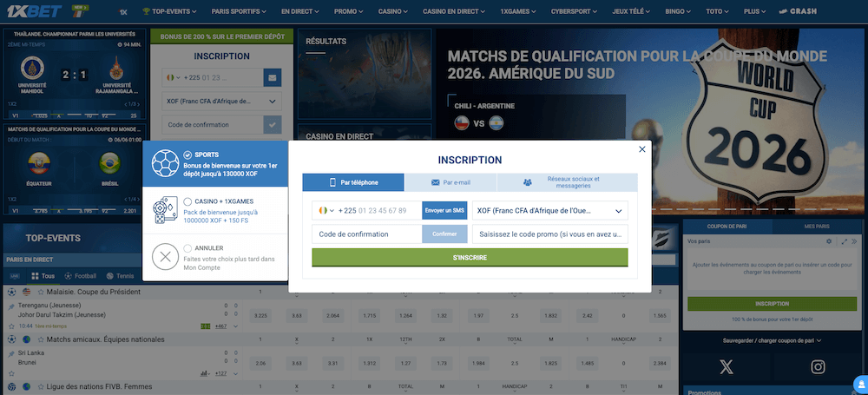Viewport: 868px width, 395px height.
Task: Click the Code de confirmation field in popup
Action: pyautogui.click(x=367, y=234)
